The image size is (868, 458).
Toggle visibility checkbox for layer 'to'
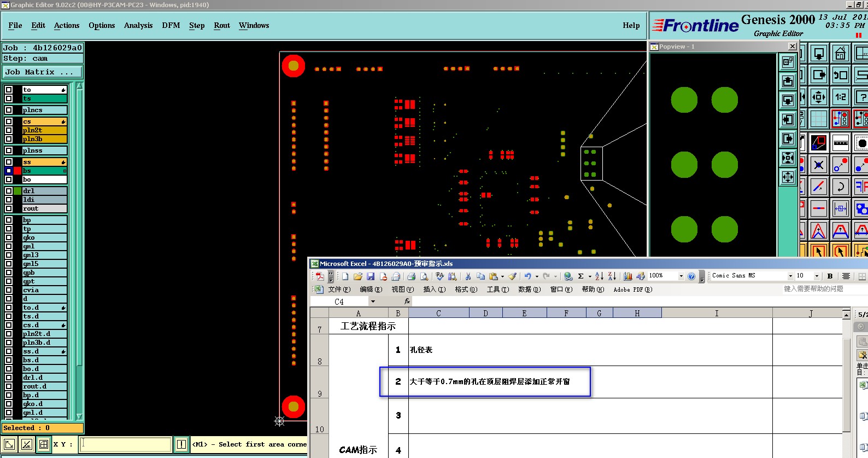(9, 90)
